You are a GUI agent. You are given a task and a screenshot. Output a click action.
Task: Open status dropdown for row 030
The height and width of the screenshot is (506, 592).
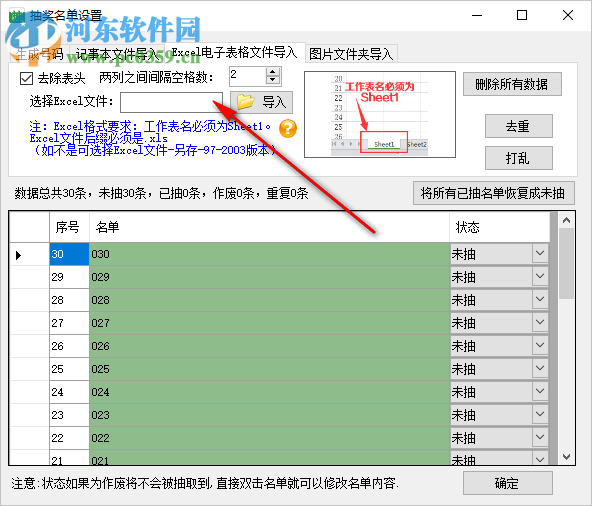click(540, 254)
